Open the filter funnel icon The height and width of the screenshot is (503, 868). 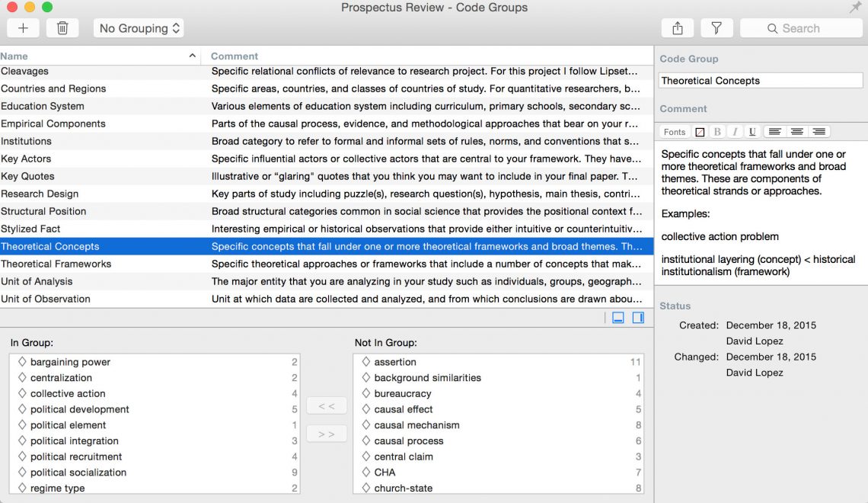716,28
